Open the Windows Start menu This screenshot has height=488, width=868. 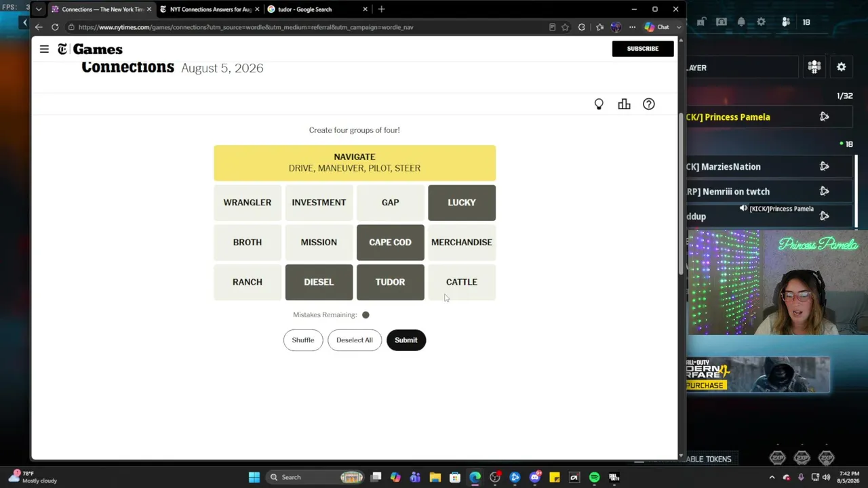(254, 477)
